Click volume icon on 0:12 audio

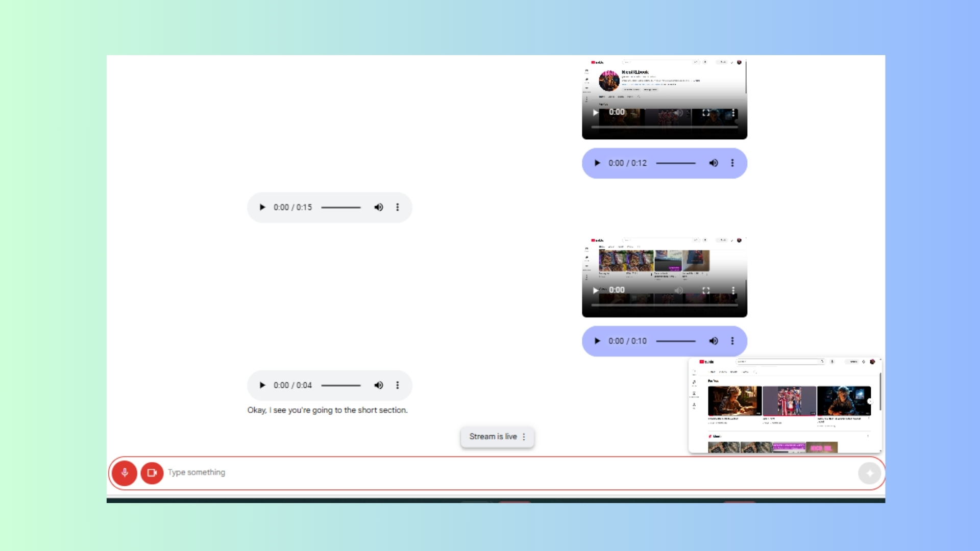(x=713, y=163)
